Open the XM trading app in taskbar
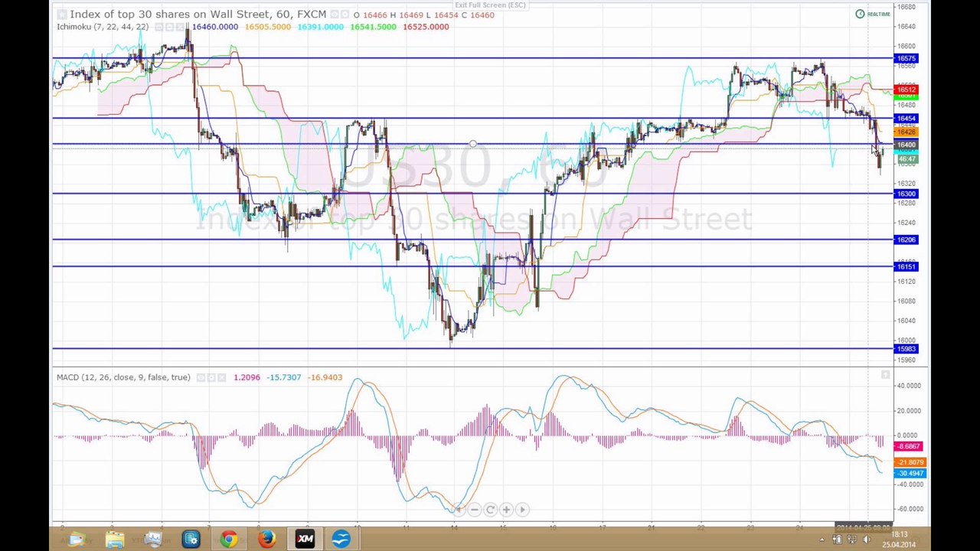The image size is (980, 551). 305,540
